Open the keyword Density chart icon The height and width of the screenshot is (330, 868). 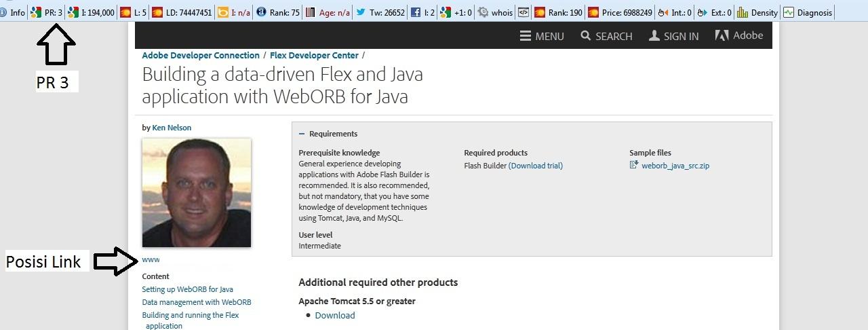click(x=742, y=12)
